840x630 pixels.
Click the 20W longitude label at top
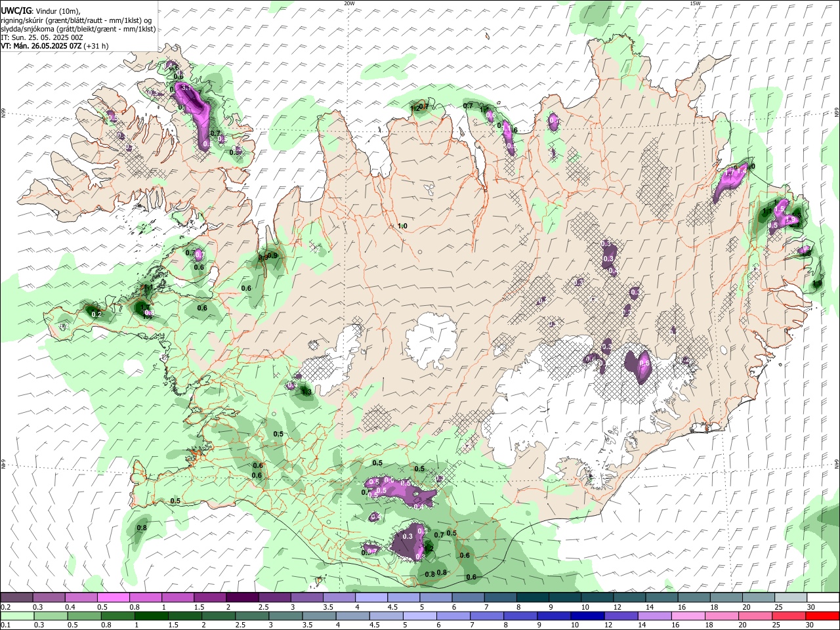pos(349,3)
